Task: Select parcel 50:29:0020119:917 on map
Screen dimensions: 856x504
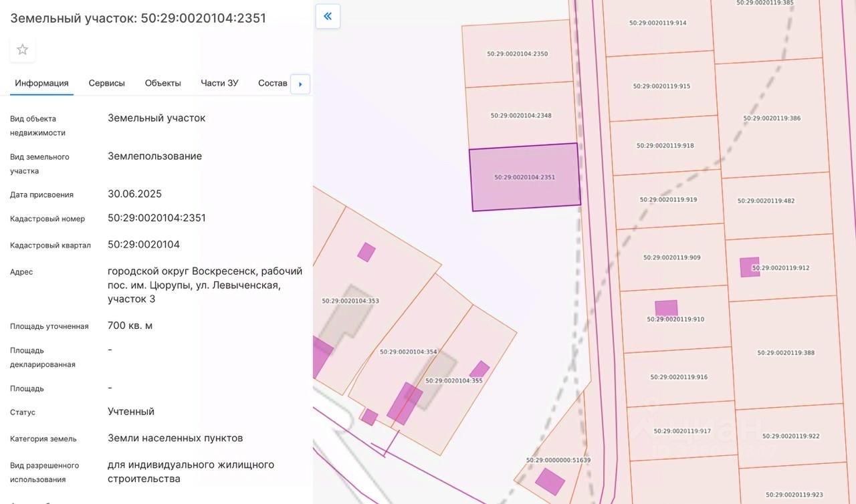Action: [682, 431]
